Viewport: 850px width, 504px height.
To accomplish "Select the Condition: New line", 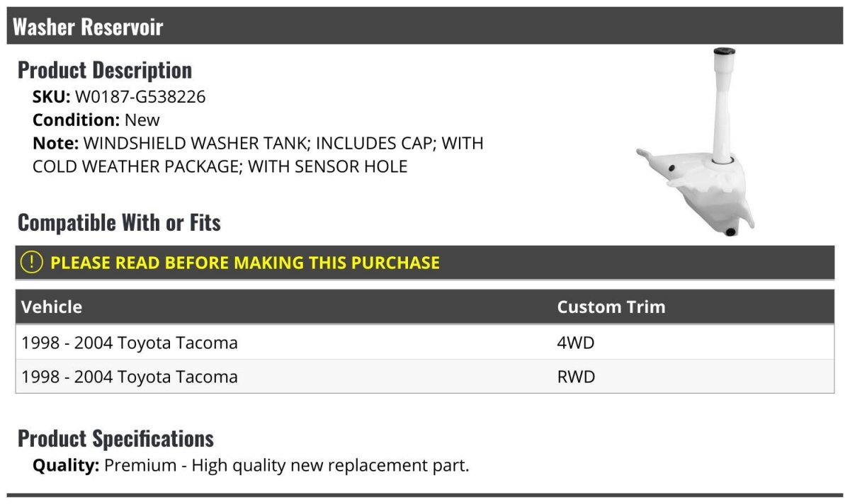I will [96, 120].
